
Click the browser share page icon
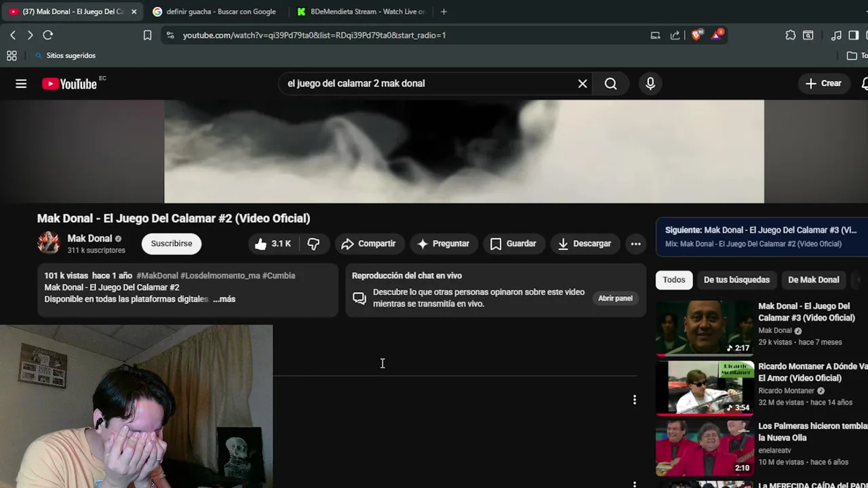click(675, 35)
